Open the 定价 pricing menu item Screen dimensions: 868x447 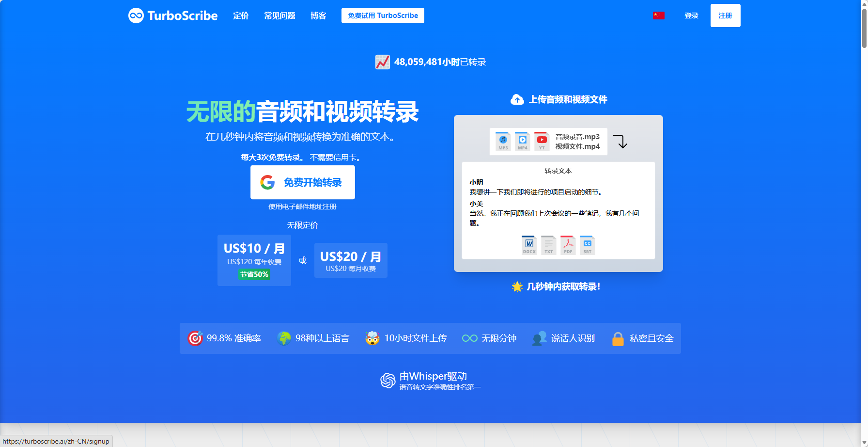241,16
